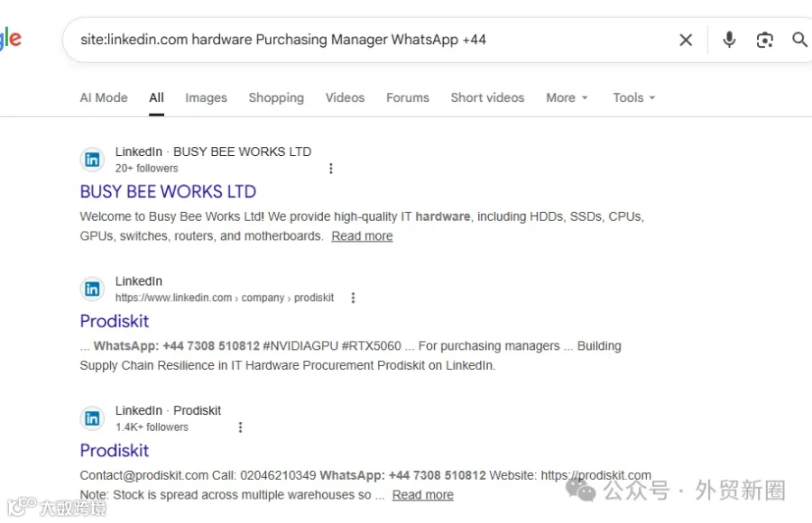
Task: Click the Google logo
Action: click(x=10, y=40)
